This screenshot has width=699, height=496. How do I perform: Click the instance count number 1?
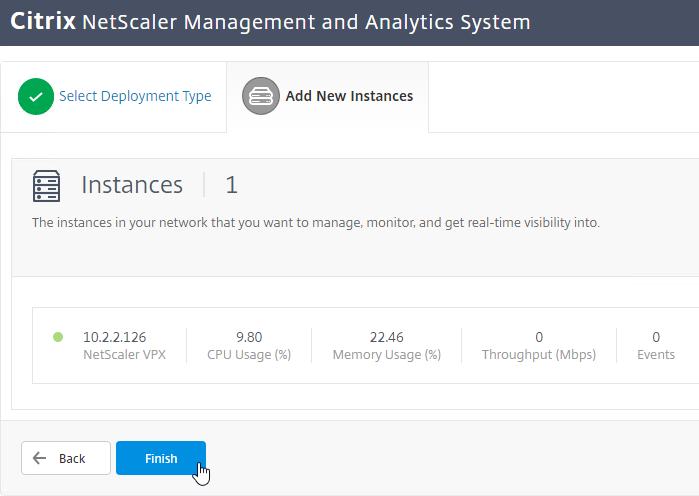(231, 184)
